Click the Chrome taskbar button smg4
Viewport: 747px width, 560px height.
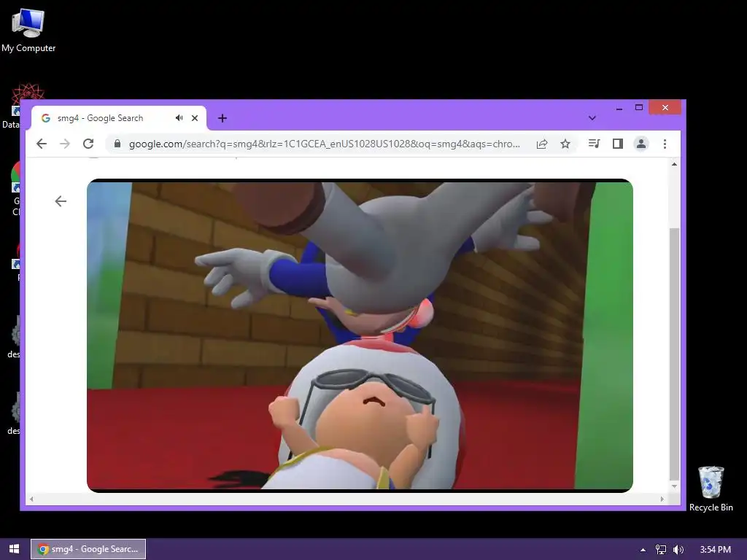tap(88, 549)
